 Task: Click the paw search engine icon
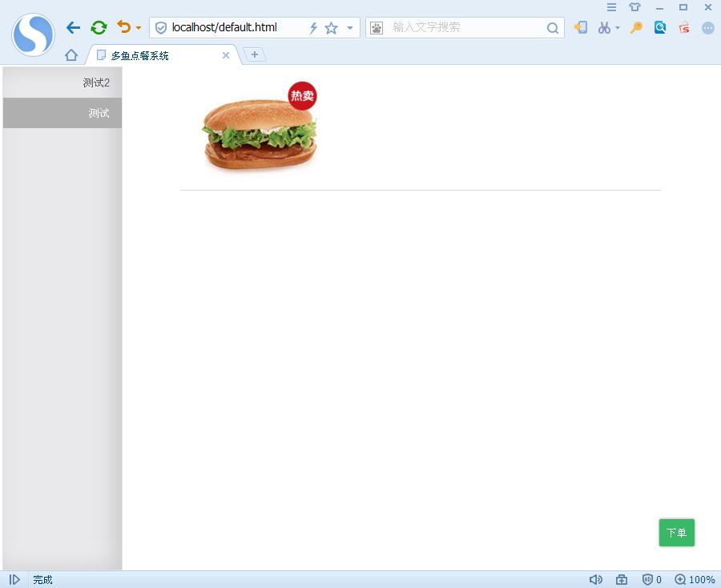point(377,28)
